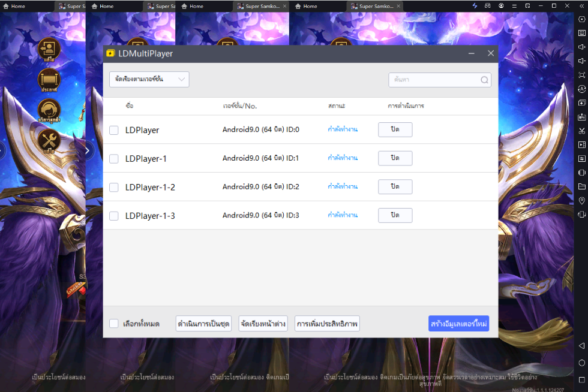Open the ประกาศ scroll announcement icon
This screenshot has width=588, height=392.
[x=49, y=80]
